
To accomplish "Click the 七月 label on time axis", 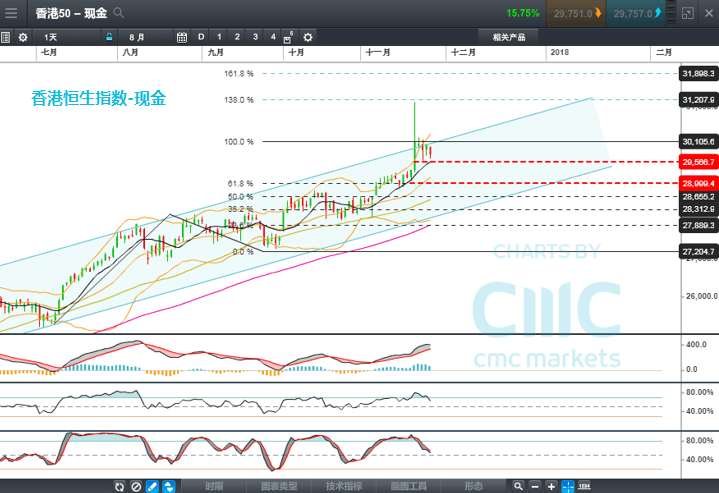I will (x=49, y=52).
